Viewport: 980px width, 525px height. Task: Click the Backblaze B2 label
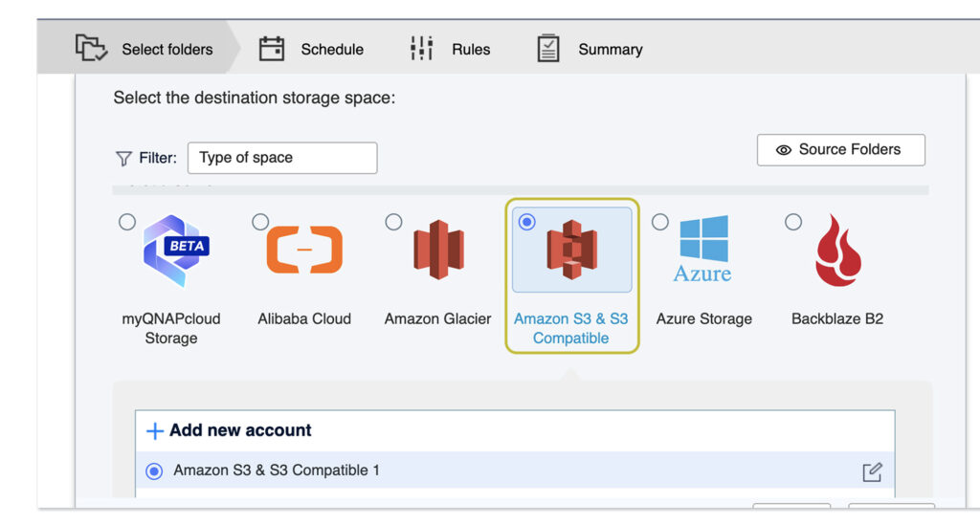(x=836, y=319)
